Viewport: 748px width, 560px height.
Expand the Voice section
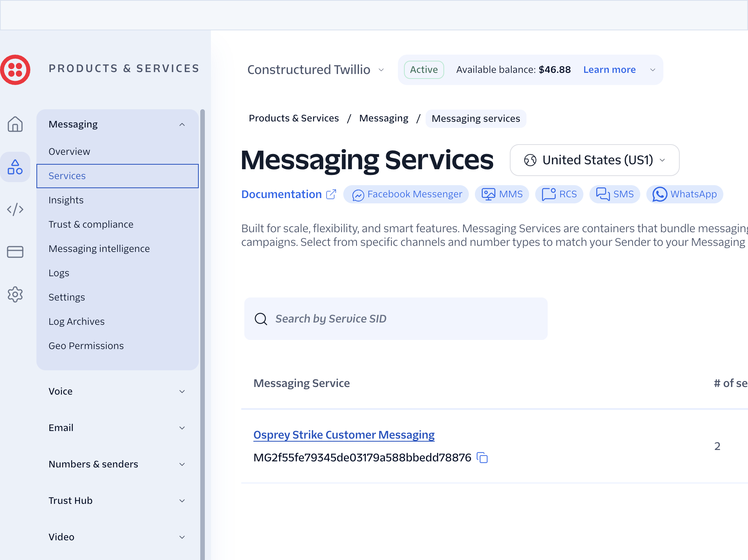pos(182,391)
